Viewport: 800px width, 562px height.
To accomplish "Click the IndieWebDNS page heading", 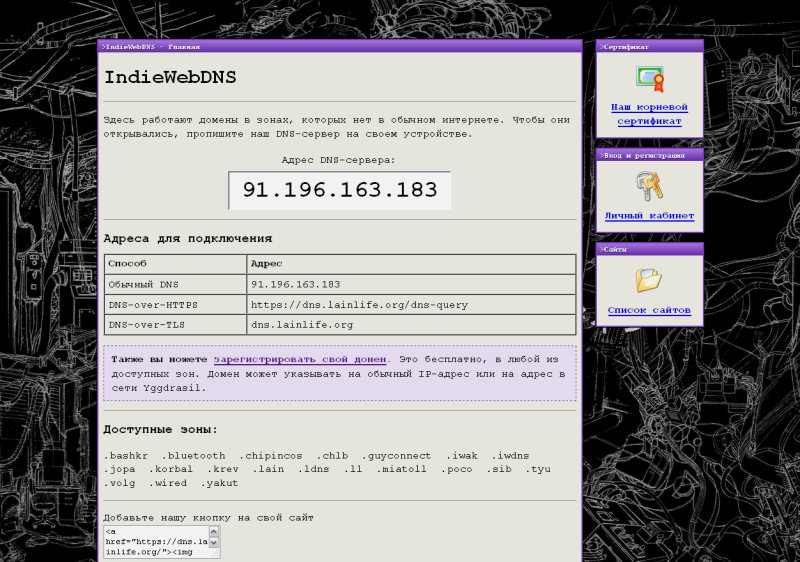I will coord(170,78).
